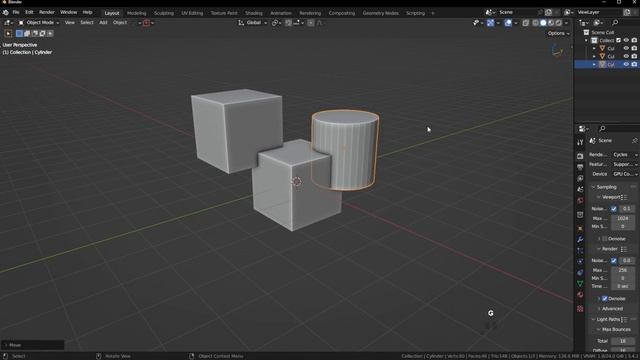Select the tweak select tool icon
Image resolution: width=640 pixels, height=360 pixels.
(8, 33)
